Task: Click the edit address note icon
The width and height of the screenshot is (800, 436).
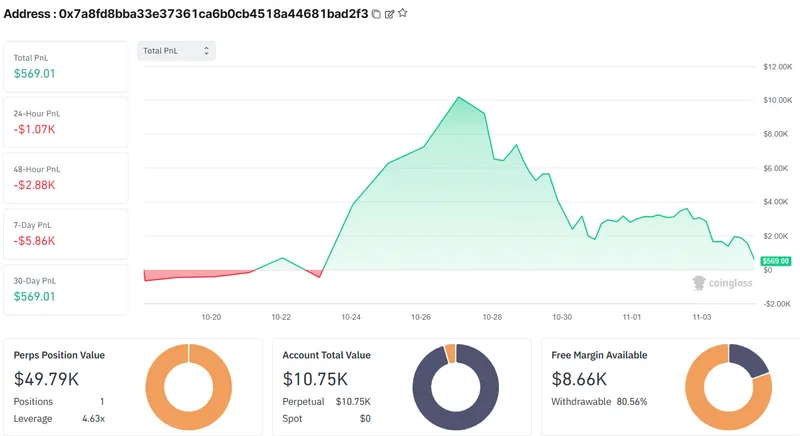Action: (389, 14)
